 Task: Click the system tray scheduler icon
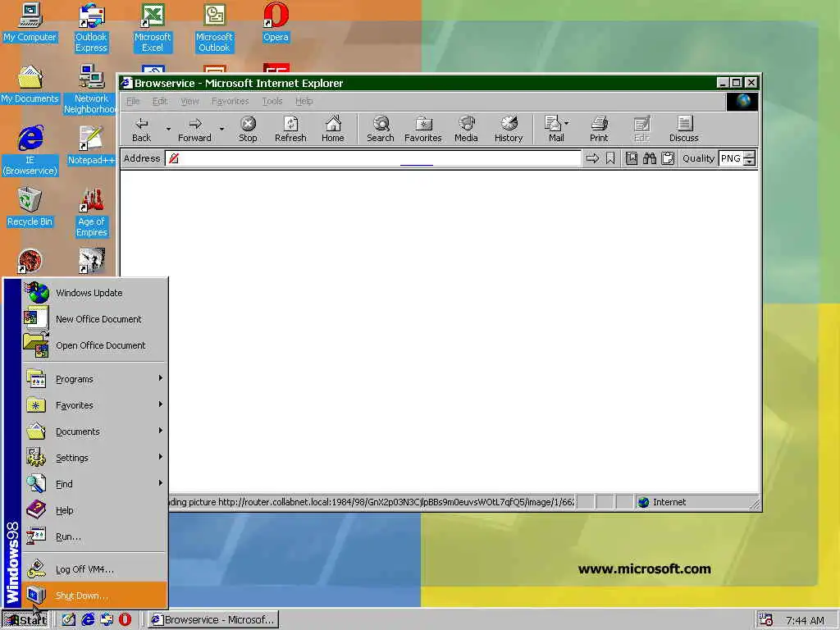765,620
